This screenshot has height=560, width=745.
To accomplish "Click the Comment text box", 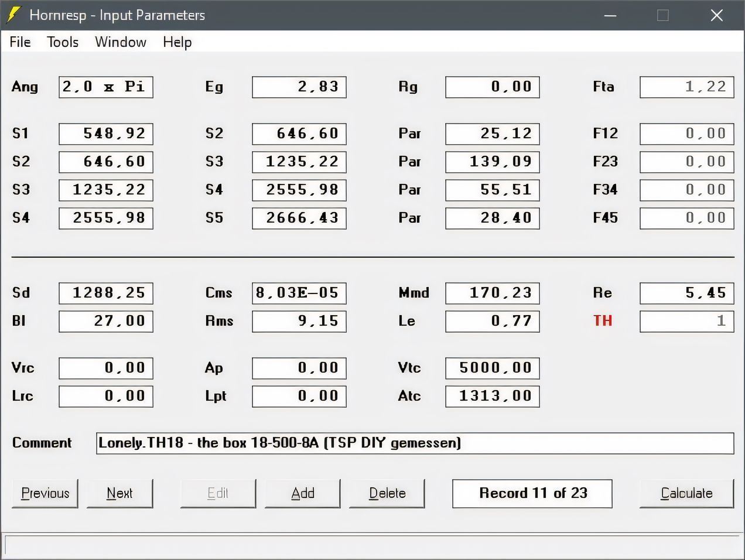I will point(415,443).
